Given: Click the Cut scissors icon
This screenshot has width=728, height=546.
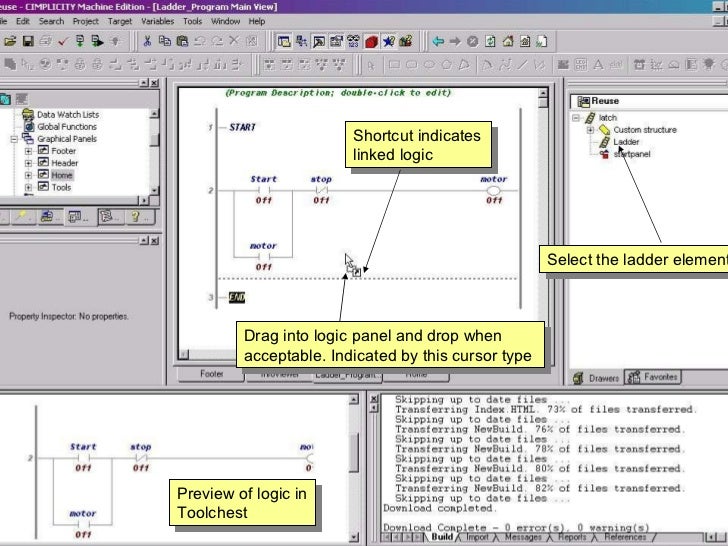Looking at the screenshot, I should 147,41.
